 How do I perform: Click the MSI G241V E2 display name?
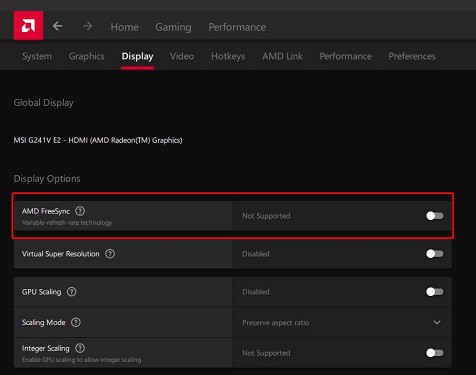pos(98,140)
